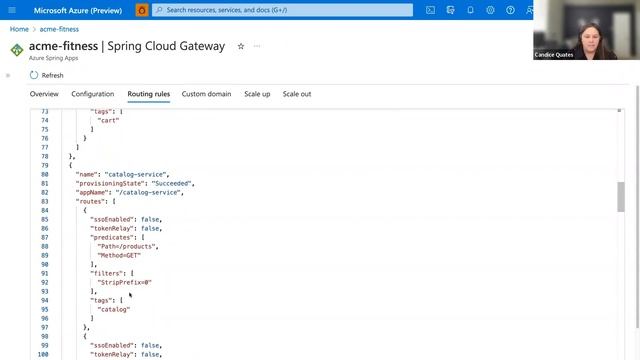640x360 pixels.
Task: Click the Candice Quates webcam thumbnail
Action: pos(587,30)
